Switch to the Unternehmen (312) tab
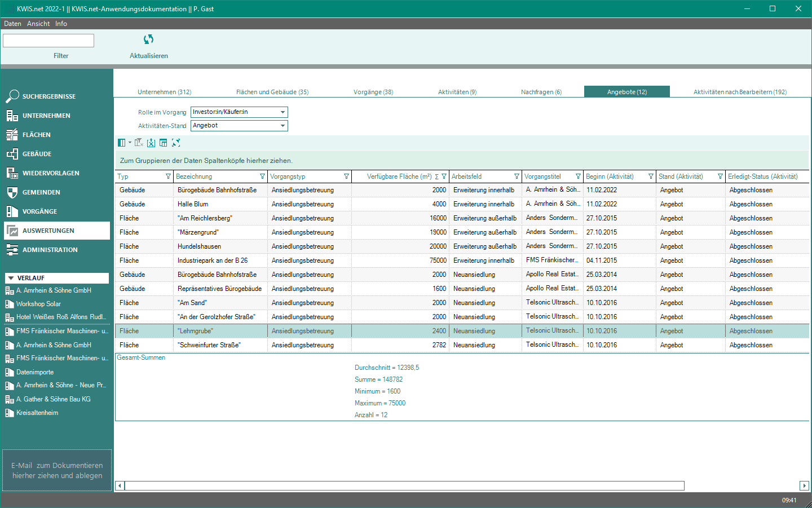Screen dimensions: 812x508 click(x=164, y=92)
